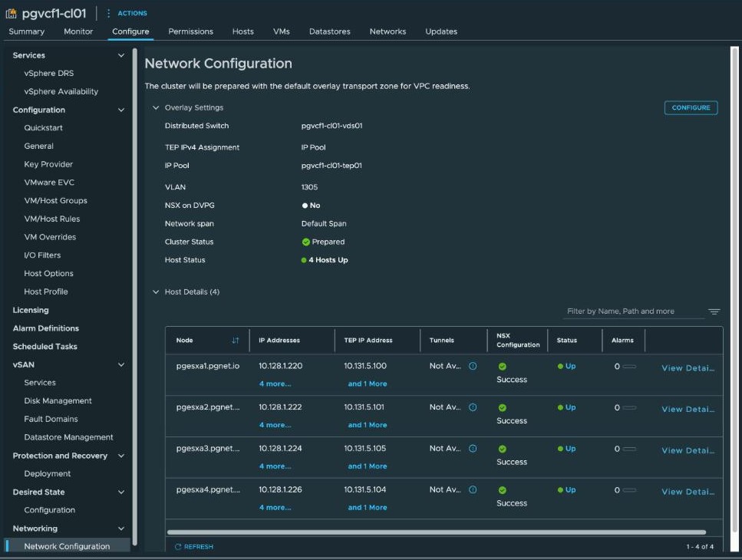Click tunnels info icon for pgesxa4
Screen dimensions: 742x560
click(x=472, y=489)
